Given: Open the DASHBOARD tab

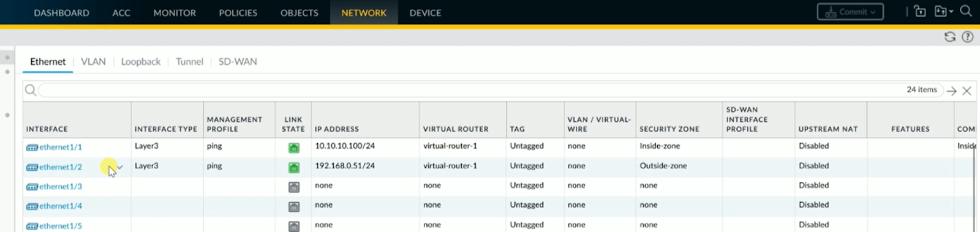Looking at the screenshot, I should point(61,12).
